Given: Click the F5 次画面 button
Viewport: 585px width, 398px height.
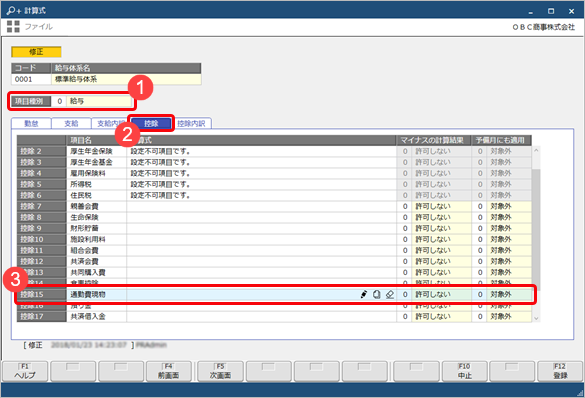Looking at the screenshot, I should [x=220, y=371].
